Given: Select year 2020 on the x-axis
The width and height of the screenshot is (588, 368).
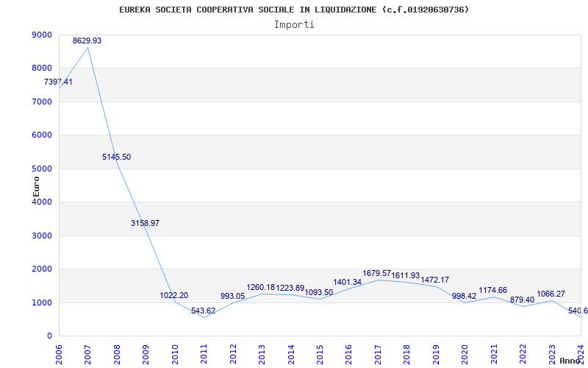Looking at the screenshot, I should 465,354.
